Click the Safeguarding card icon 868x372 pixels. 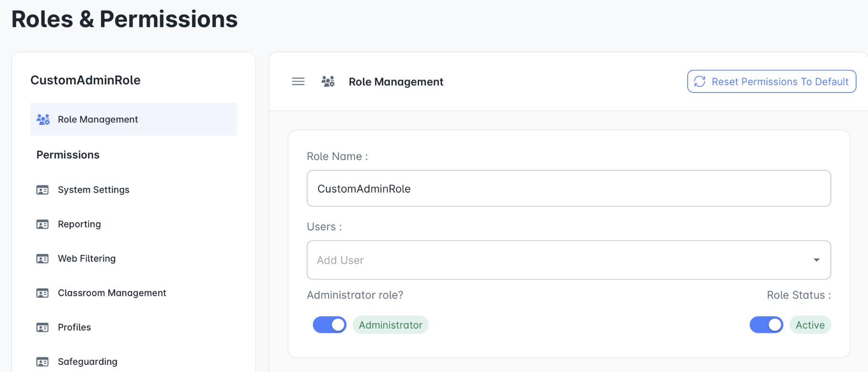42,362
